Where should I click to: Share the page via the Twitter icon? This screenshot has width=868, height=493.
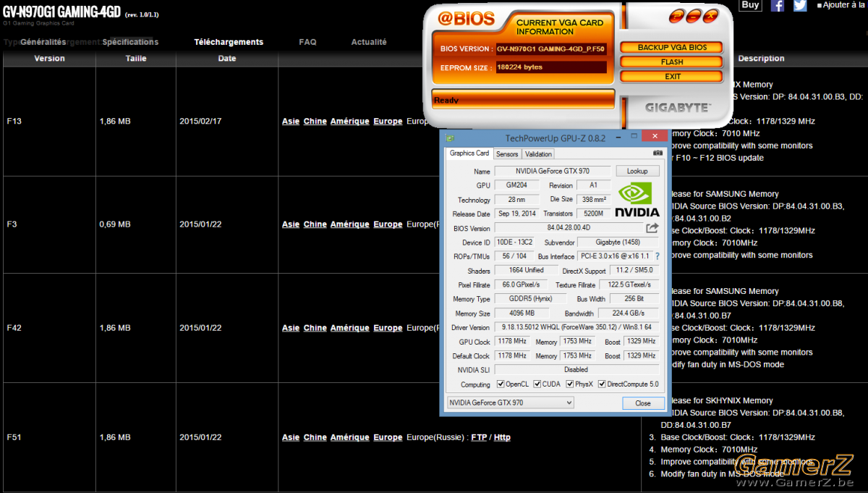click(x=800, y=6)
